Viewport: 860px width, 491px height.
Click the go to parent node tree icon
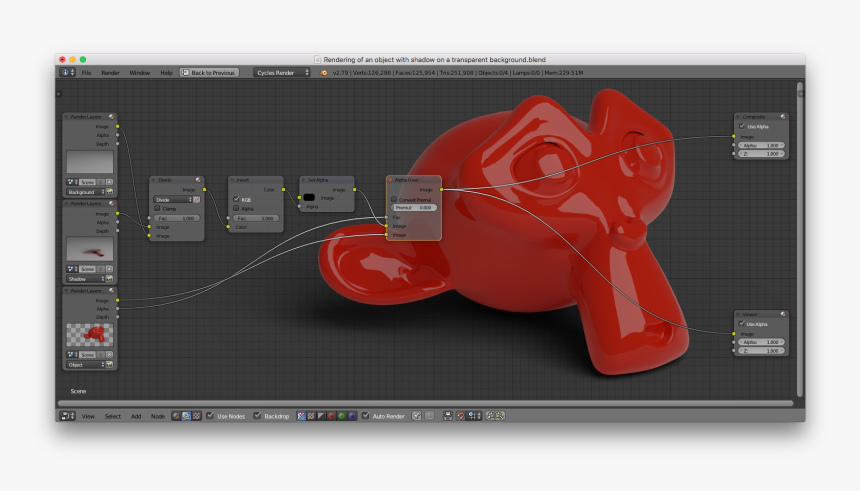pos(430,416)
